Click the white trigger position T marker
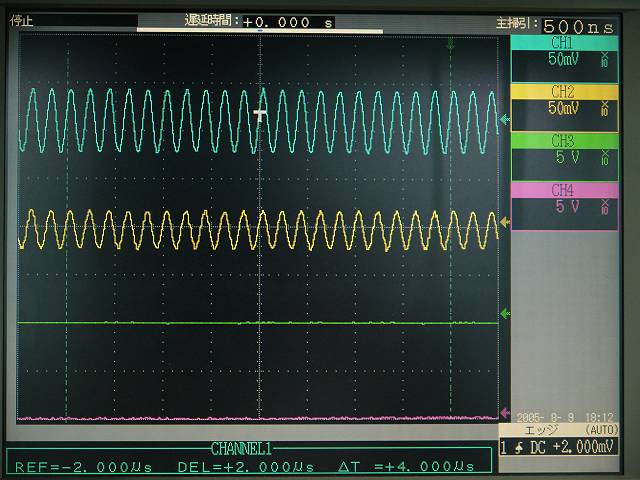Screen dimensions: 640x480 coord(261,116)
